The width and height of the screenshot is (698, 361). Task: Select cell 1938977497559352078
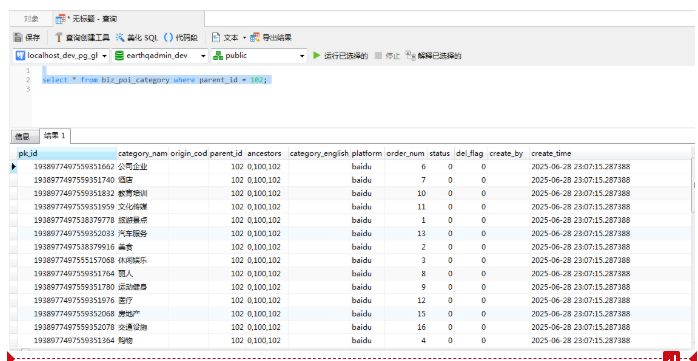67,327
